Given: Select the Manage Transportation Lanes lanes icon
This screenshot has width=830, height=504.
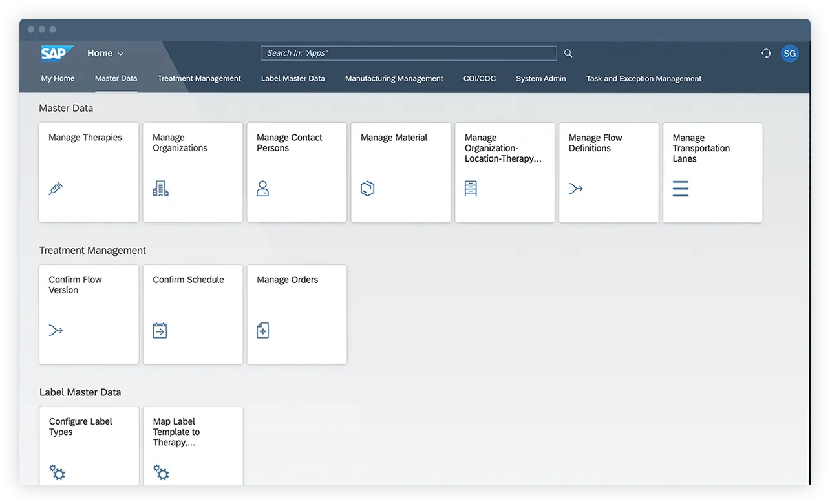Looking at the screenshot, I should pos(680,188).
